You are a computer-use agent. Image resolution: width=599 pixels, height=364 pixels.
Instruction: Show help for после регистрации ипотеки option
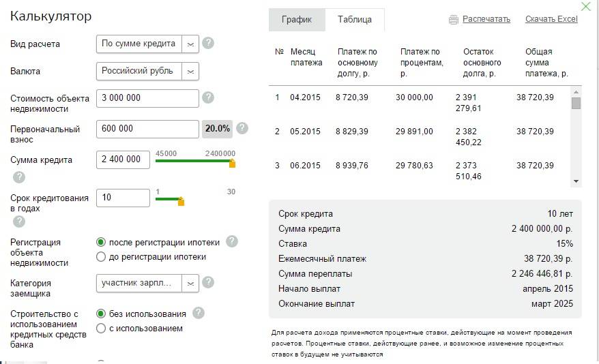point(232,241)
